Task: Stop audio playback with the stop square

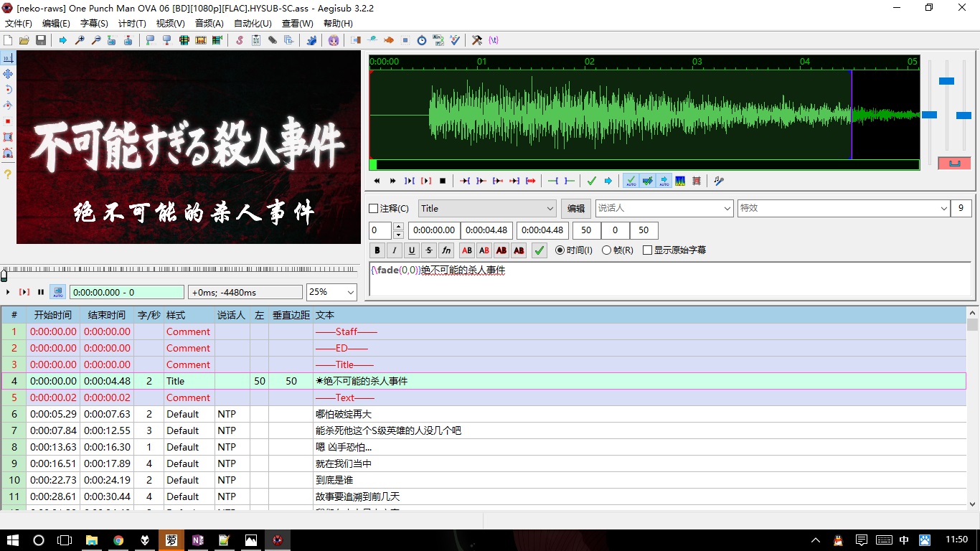Action: (443, 181)
